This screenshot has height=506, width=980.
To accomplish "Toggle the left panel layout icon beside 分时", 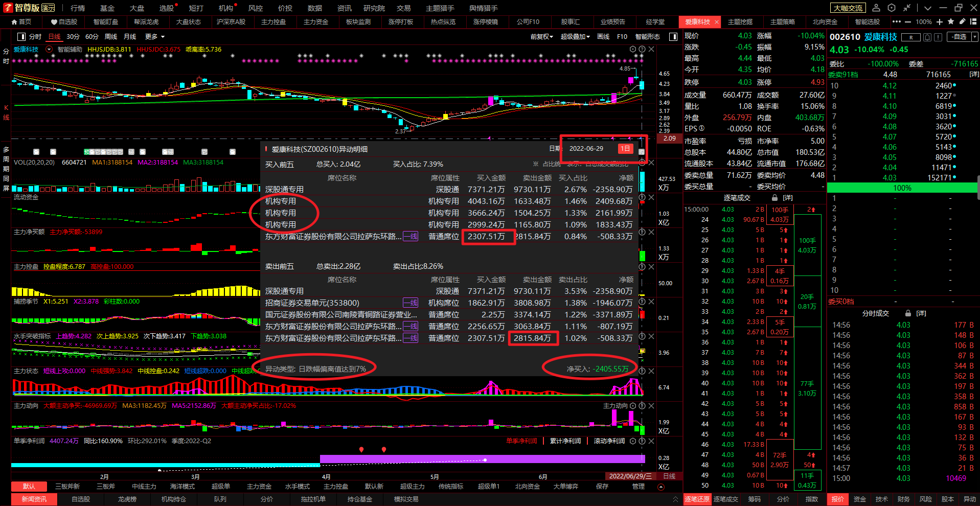I will tap(21, 37).
